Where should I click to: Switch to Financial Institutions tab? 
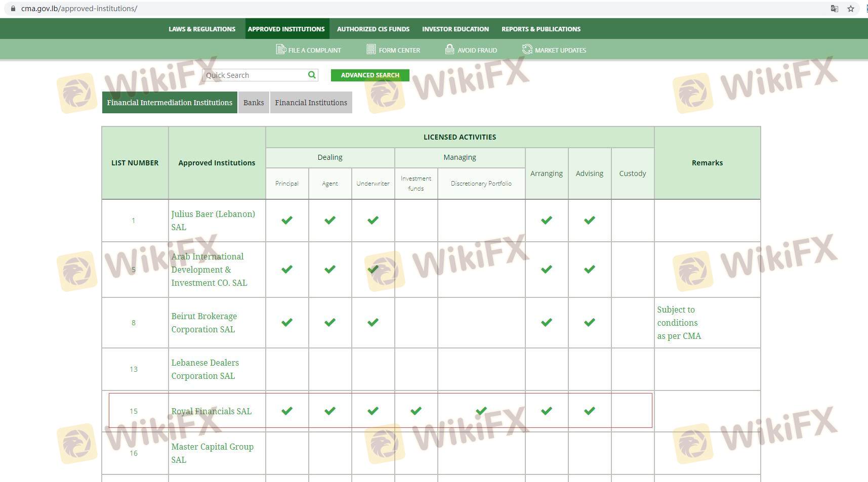coord(311,103)
